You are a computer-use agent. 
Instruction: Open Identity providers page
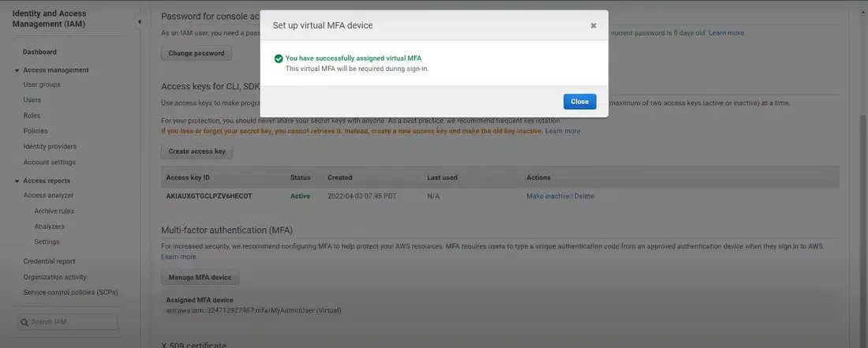[50, 147]
